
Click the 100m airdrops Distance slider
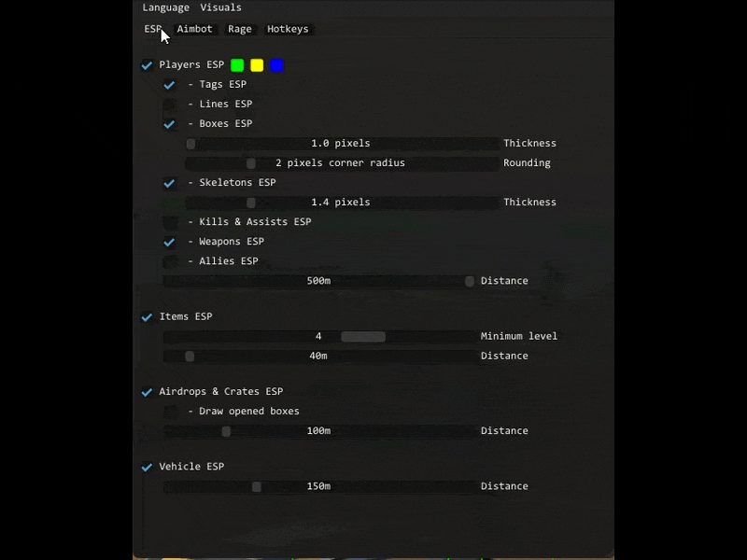(319, 431)
